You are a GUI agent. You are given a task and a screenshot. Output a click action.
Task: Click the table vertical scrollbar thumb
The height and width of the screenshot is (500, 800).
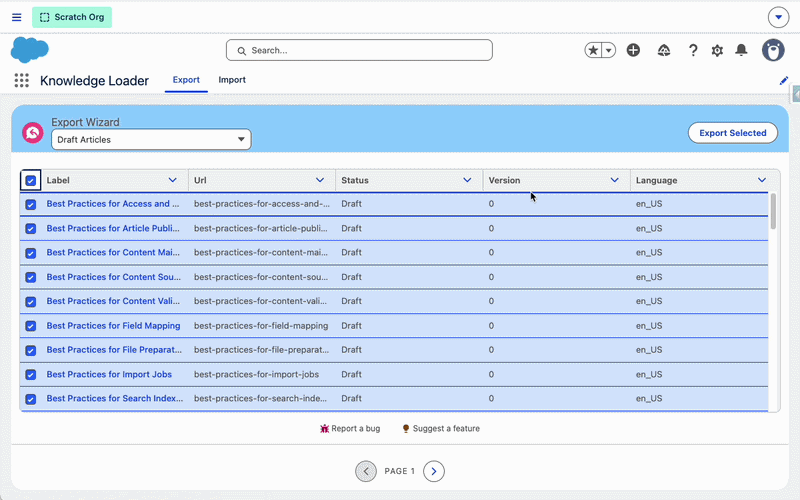click(x=773, y=211)
